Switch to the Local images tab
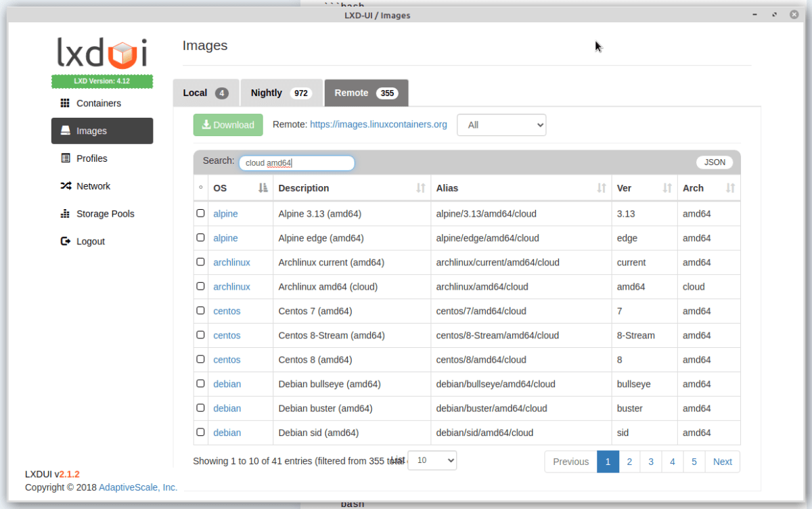812x509 pixels. pyautogui.click(x=206, y=93)
